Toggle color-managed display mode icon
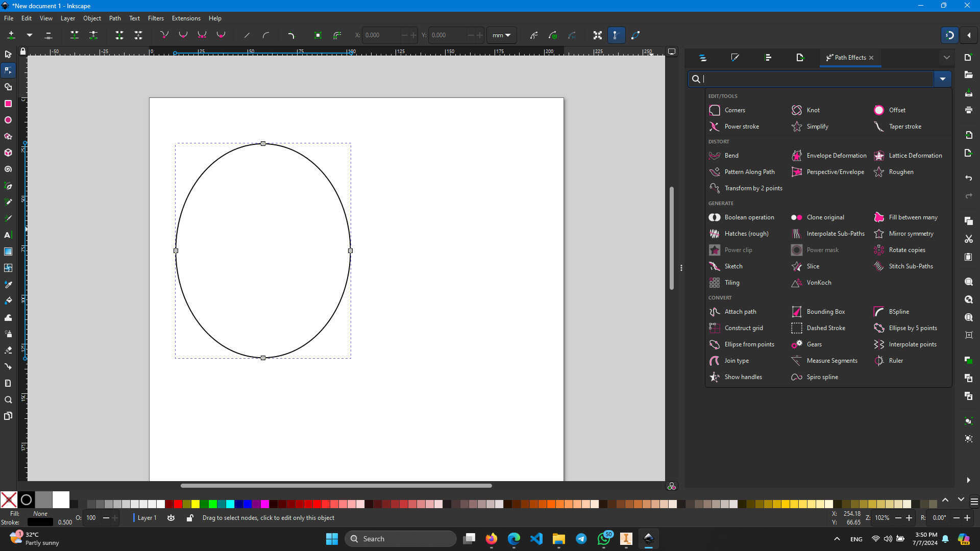Image resolution: width=980 pixels, height=551 pixels. (672, 486)
